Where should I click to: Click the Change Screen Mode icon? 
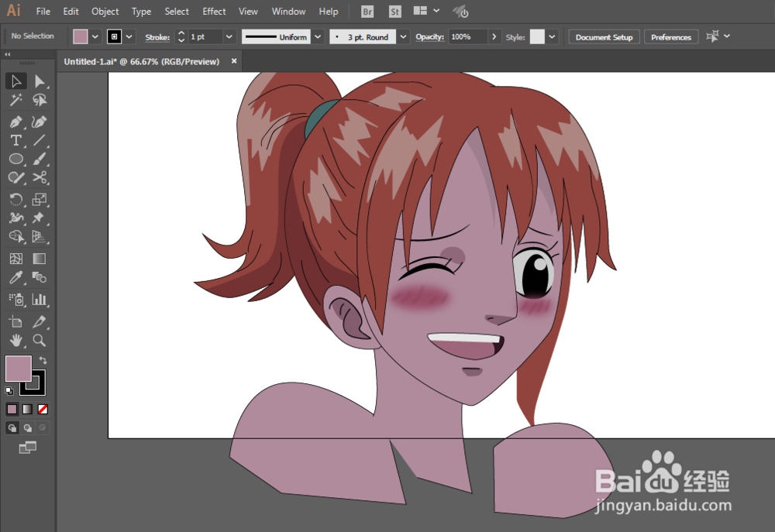coord(28,448)
